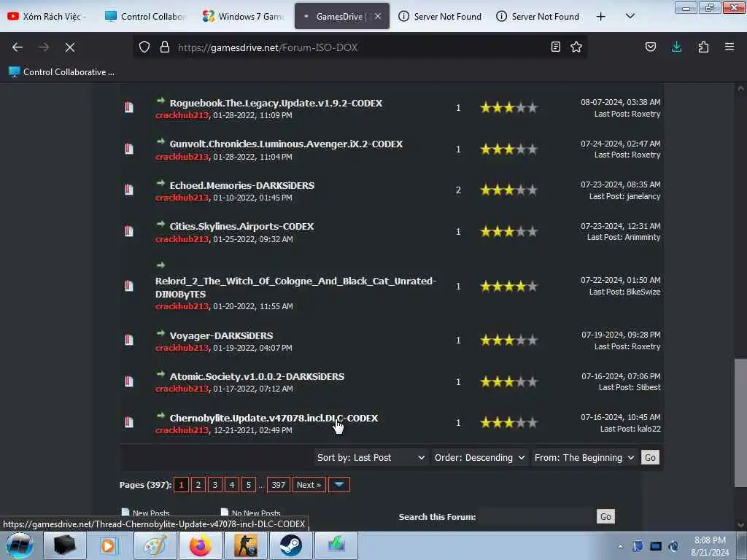The image size is (747, 560).
Task: Open the page jump dropdown arrow
Action: 338,485
